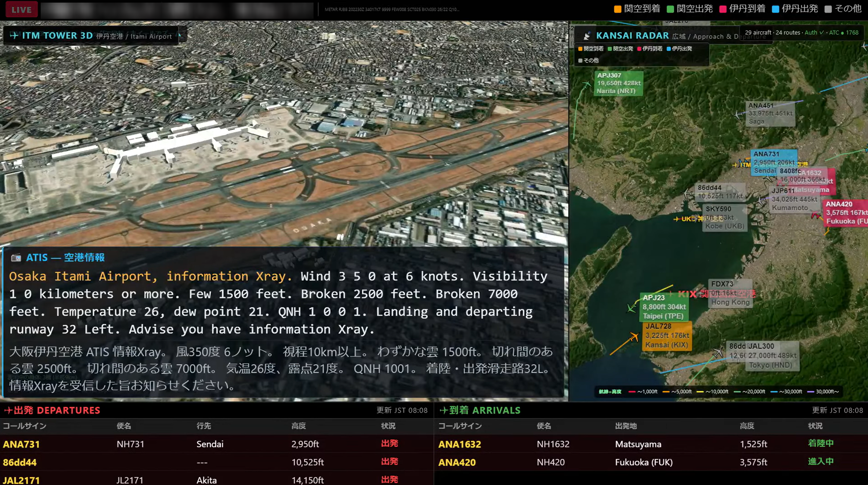Click the red ANA420 aircraft icon on radar
The height and width of the screenshot is (485, 868).
pos(816,215)
